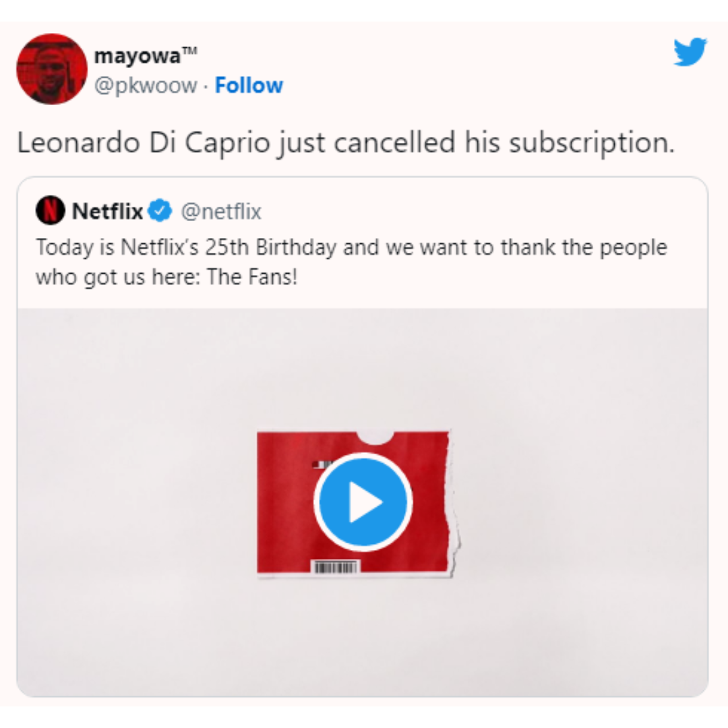Screen dimensions: 728x728
Task: Follow the @pkwoow account
Action: pos(249,86)
